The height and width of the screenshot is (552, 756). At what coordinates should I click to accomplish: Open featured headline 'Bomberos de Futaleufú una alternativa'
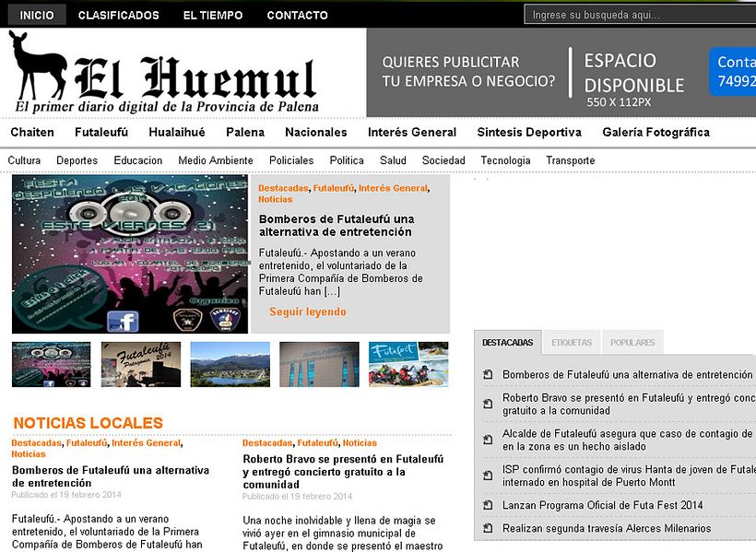[x=337, y=225]
